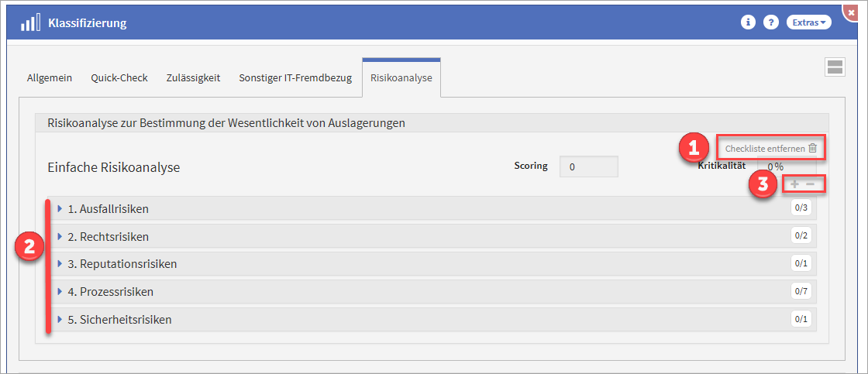
Task: Switch to the Allgemein tab
Action: [x=50, y=78]
